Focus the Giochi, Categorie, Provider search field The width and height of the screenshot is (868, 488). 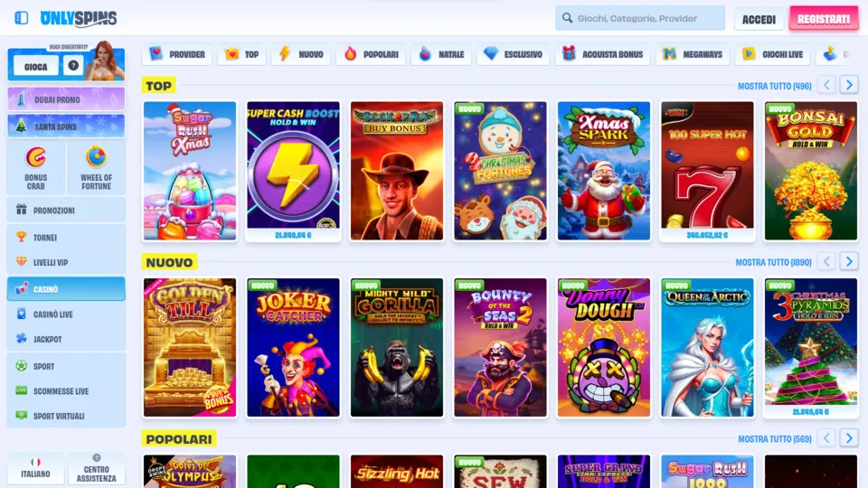640,18
